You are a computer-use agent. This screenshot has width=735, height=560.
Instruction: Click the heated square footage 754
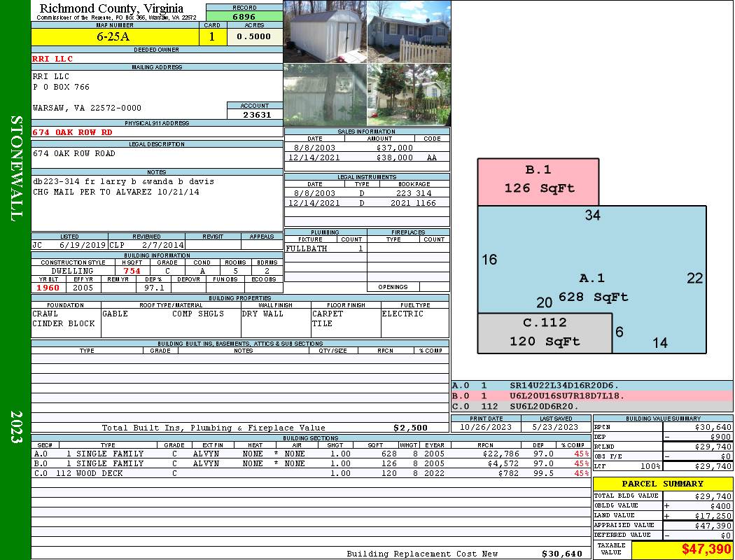click(132, 271)
